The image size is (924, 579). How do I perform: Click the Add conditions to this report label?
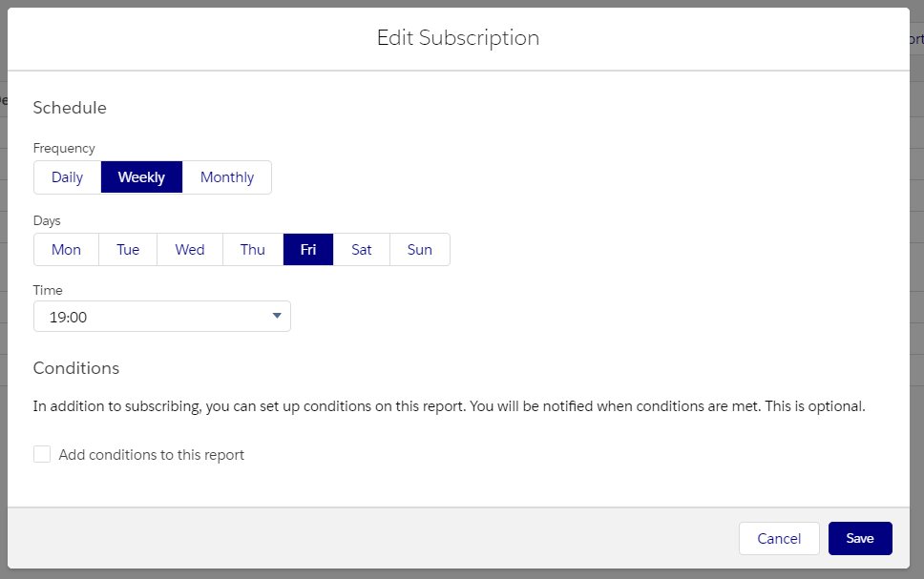pos(152,455)
